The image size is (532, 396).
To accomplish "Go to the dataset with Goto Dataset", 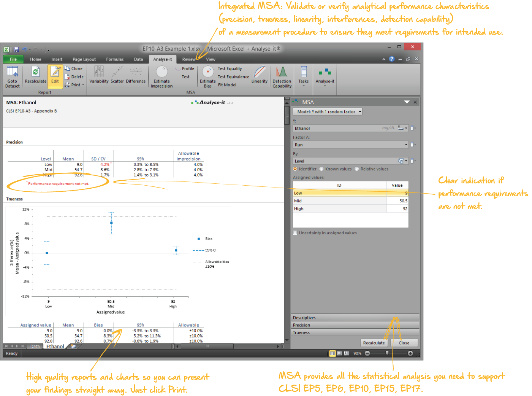I will 12,77.
